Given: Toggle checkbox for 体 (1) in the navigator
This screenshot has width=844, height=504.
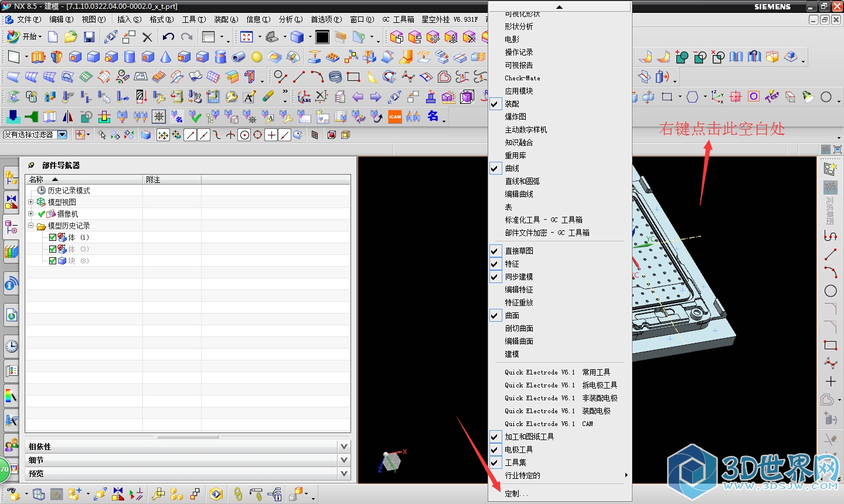Looking at the screenshot, I should click(53, 237).
